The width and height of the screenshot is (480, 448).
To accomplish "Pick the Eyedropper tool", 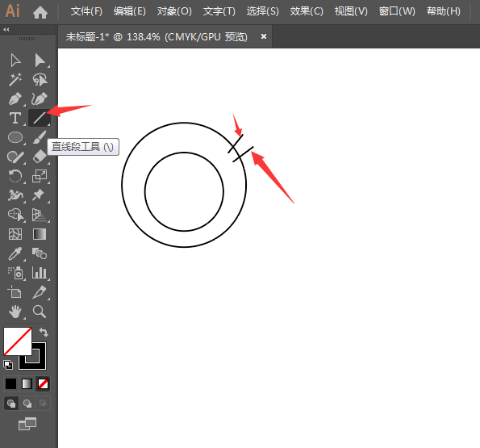I will click(15, 253).
